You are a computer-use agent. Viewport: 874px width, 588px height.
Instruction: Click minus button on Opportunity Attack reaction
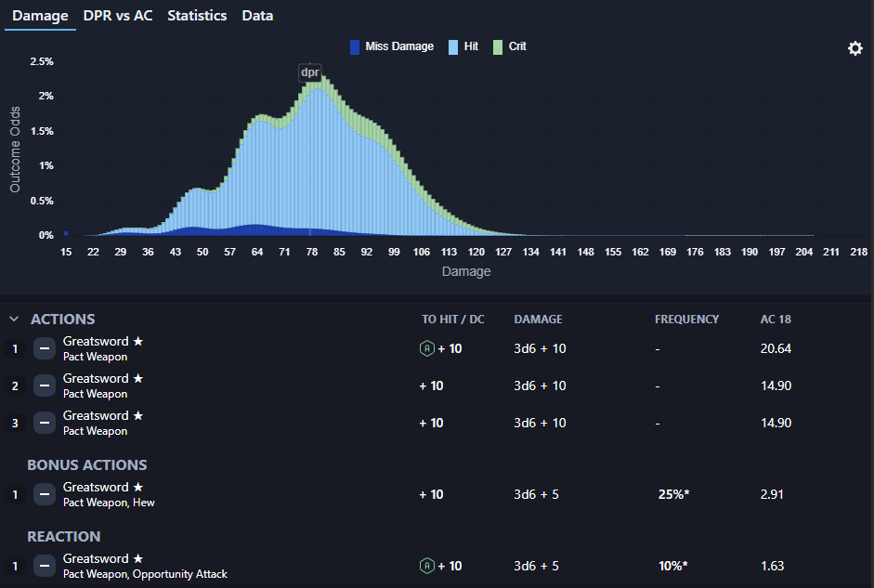tap(44, 567)
